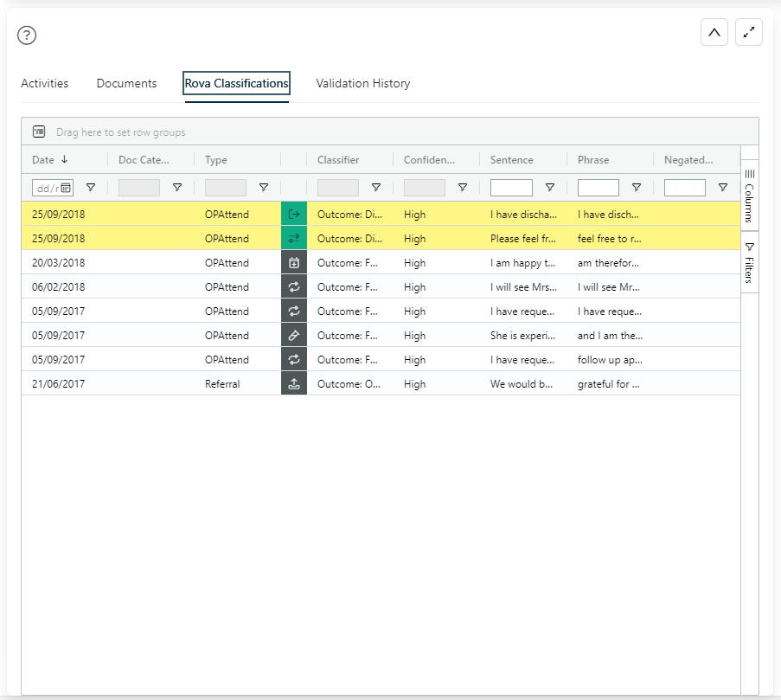
Task: Click the follow-up icon in the 06/02/2018 row
Action: (294, 286)
